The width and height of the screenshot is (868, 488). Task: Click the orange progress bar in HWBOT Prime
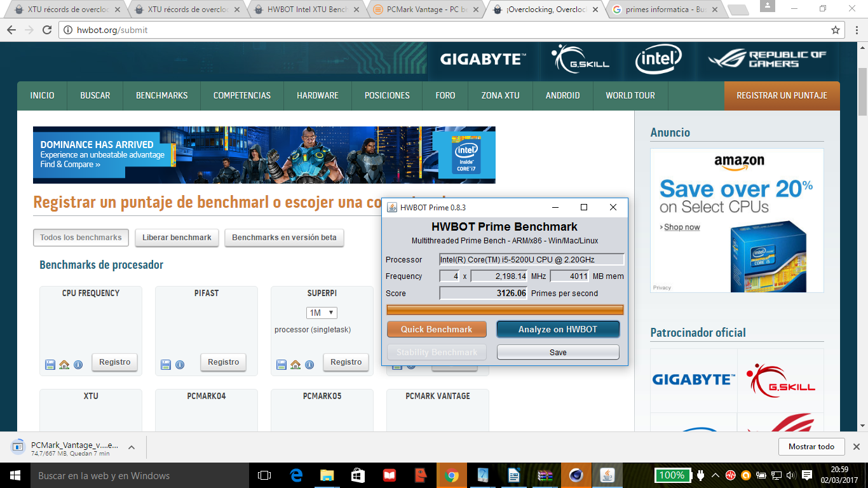tap(505, 309)
